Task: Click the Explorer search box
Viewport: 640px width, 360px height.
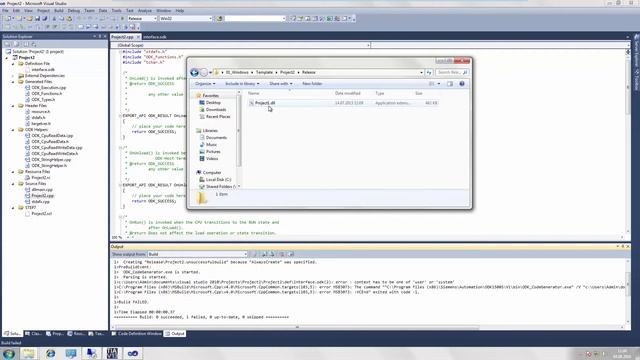Action: pos(452,72)
